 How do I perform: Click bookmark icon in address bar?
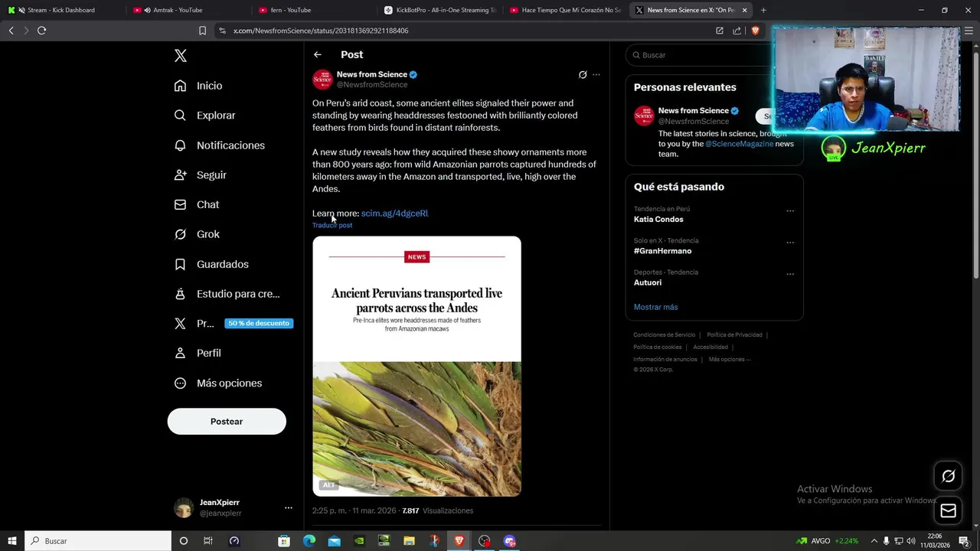pyautogui.click(x=202, y=31)
